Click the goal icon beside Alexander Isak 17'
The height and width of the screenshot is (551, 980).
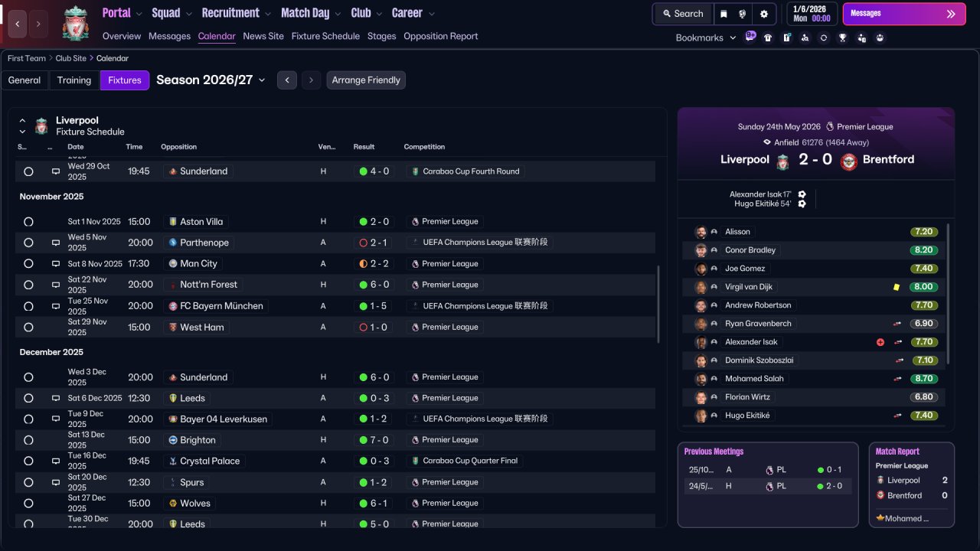(x=802, y=194)
